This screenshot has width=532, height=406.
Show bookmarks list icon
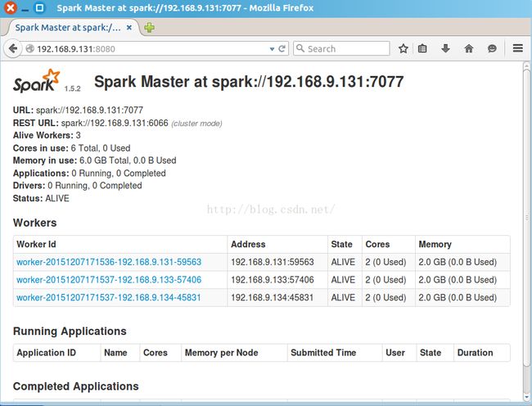(x=422, y=48)
